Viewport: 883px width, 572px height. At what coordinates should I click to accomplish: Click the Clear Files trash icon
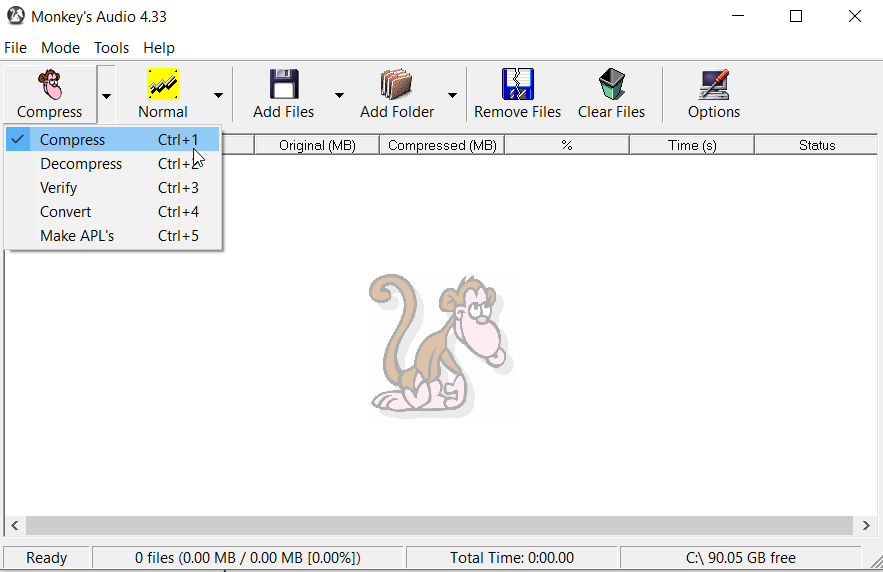point(612,84)
